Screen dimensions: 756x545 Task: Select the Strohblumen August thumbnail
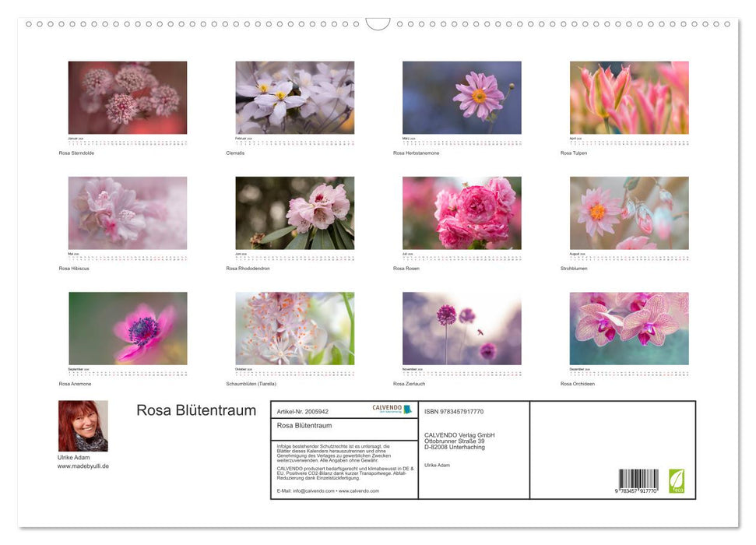point(628,211)
